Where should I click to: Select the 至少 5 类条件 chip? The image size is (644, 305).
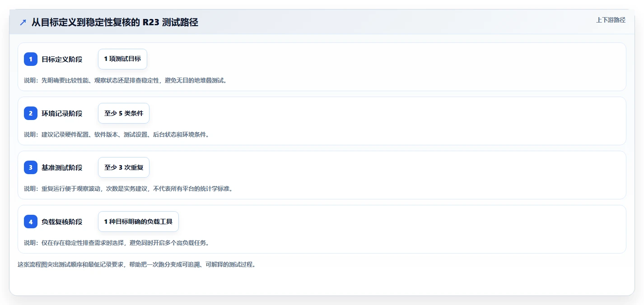124,113
